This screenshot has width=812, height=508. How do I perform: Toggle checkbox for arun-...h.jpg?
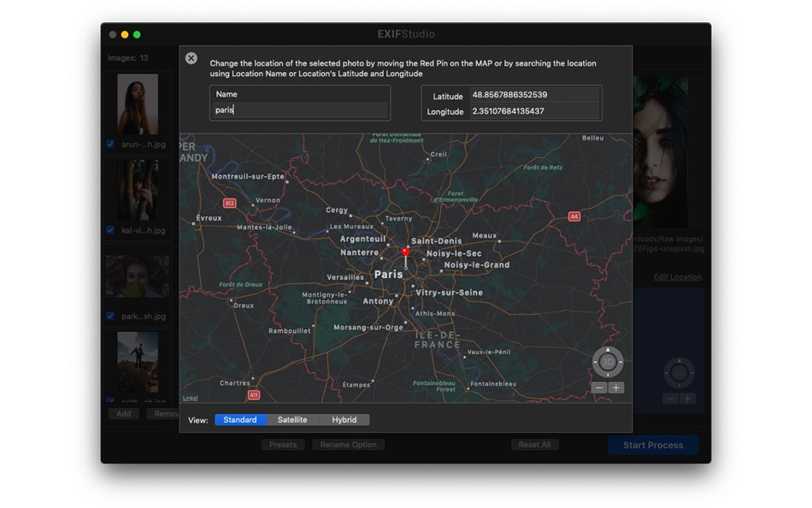[x=110, y=145]
